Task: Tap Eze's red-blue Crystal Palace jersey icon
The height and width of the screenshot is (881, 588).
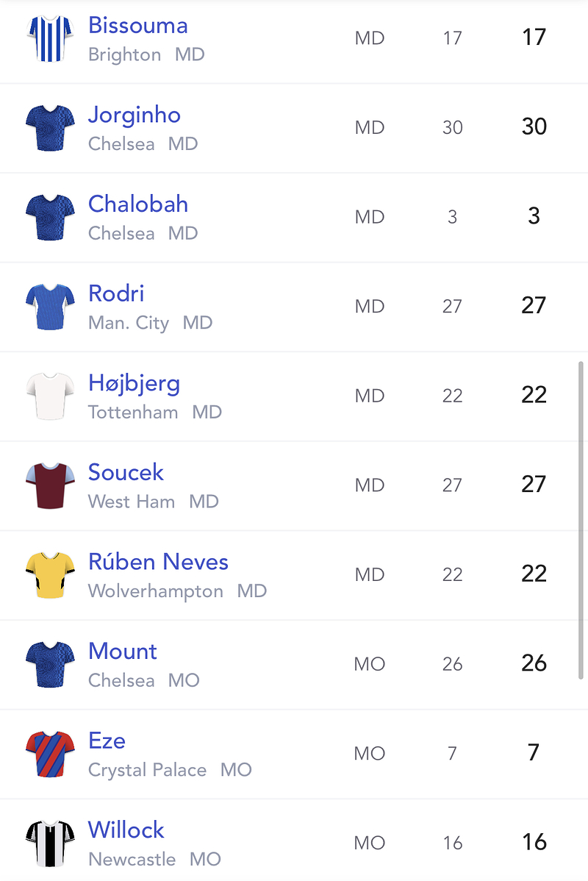Action: [50, 754]
